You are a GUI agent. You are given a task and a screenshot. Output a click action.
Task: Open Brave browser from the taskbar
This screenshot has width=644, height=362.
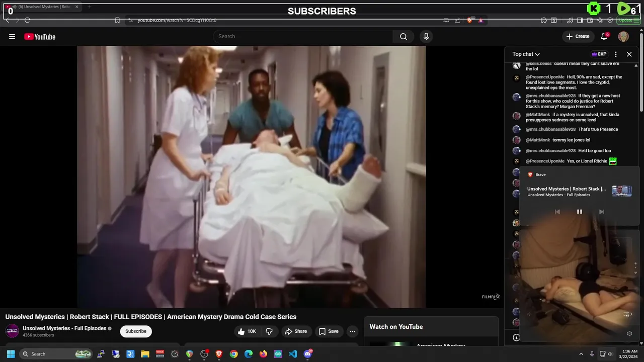pyautogui.click(x=219, y=354)
